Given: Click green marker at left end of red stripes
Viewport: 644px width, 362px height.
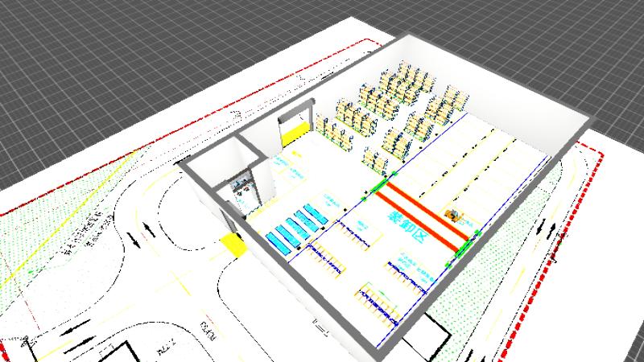Looking at the screenshot, I should coord(380,188).
